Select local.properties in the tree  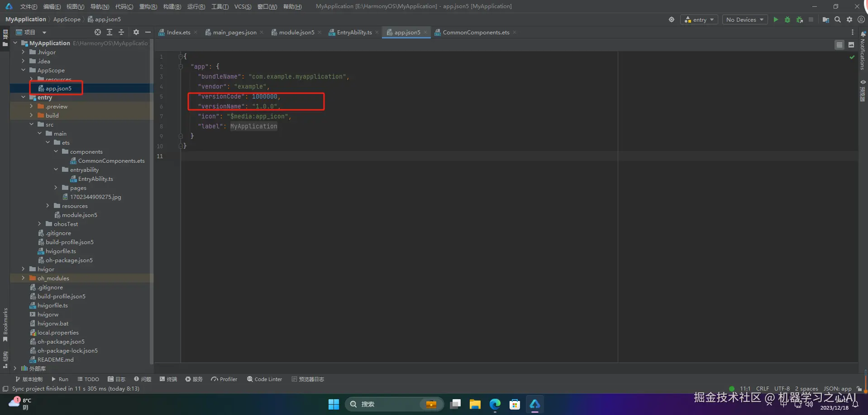tap(58, 332)
